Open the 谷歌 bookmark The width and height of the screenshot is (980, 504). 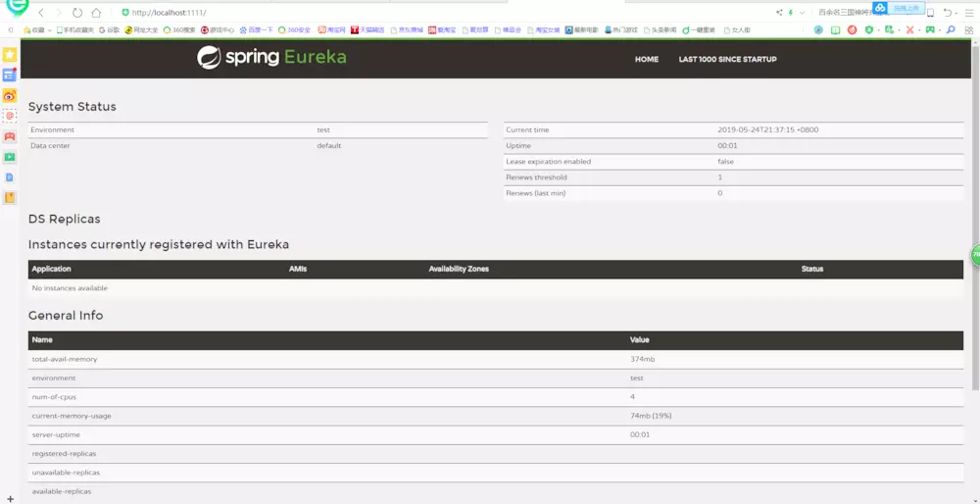tap(110, 29)
